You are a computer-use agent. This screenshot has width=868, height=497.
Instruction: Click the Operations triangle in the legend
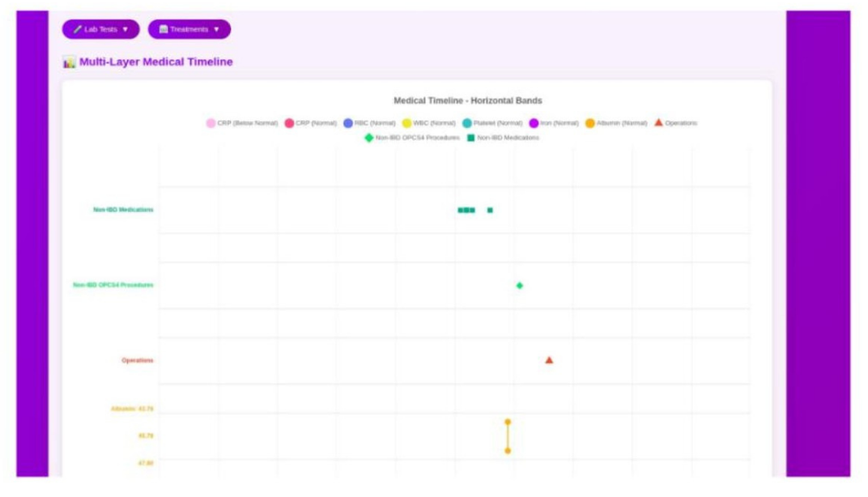click(658, 123)
